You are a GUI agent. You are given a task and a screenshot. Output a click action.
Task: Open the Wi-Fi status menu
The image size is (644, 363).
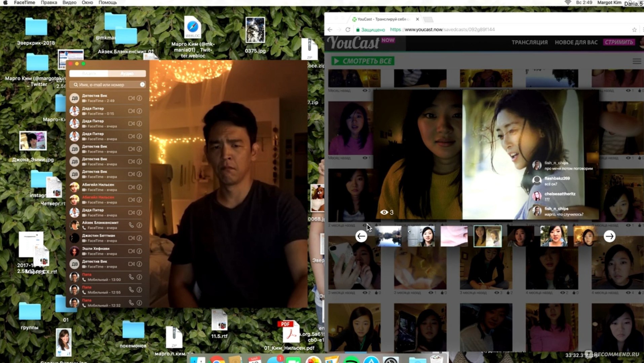click(568, 3)
